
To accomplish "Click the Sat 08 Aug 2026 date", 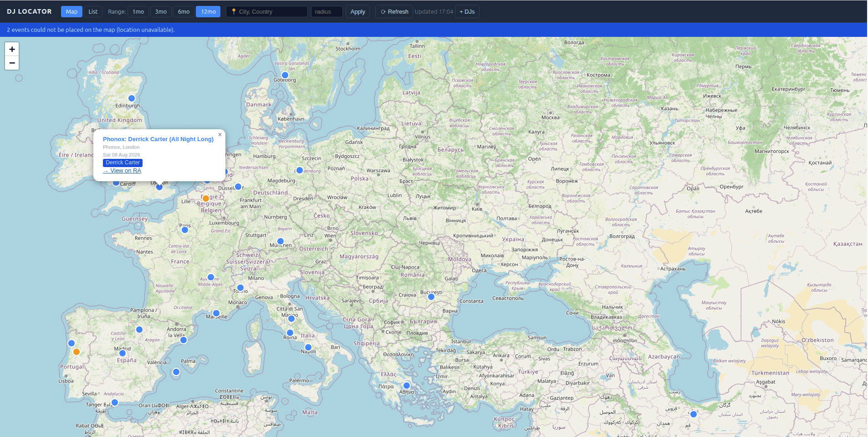I will click(x=121, y=155).
